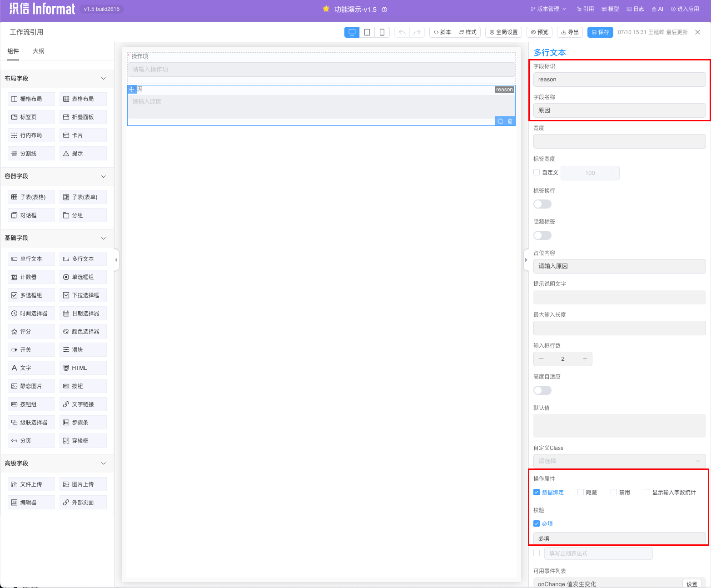Uncheck the 必填 validation checkbox
The width and height of the screenshot is (711, 588).
537,523
